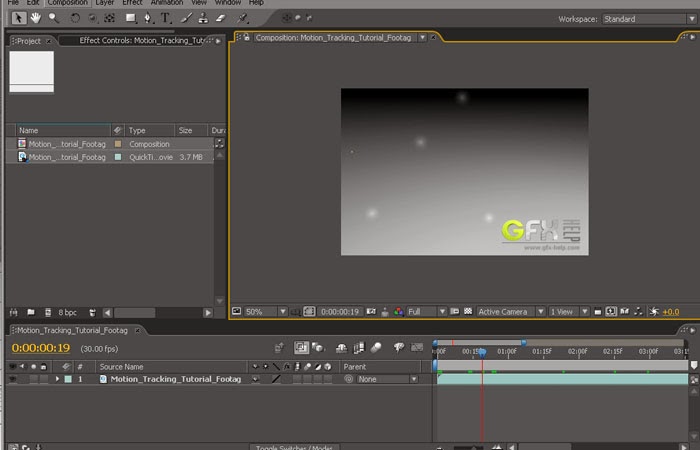Click the Graph Editor icon in timeline
Screen dimensions: 700x450
pyautogui.click(x=417, y=347)
